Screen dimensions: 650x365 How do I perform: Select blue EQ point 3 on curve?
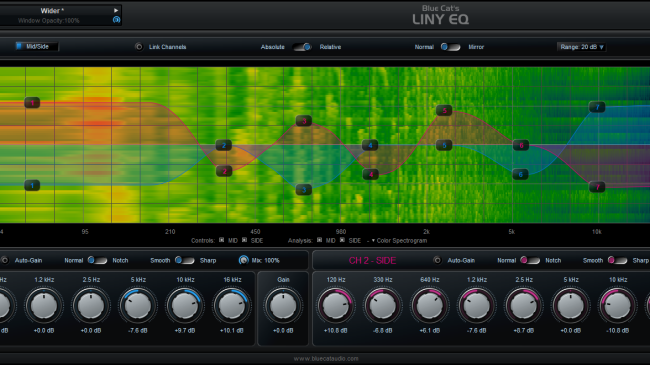(x=304, y=190)
